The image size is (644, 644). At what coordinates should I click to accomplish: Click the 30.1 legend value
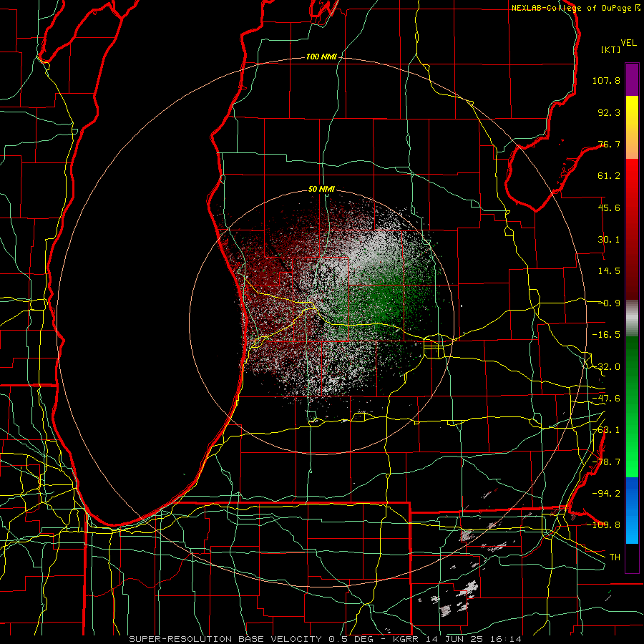coord(609,240)
